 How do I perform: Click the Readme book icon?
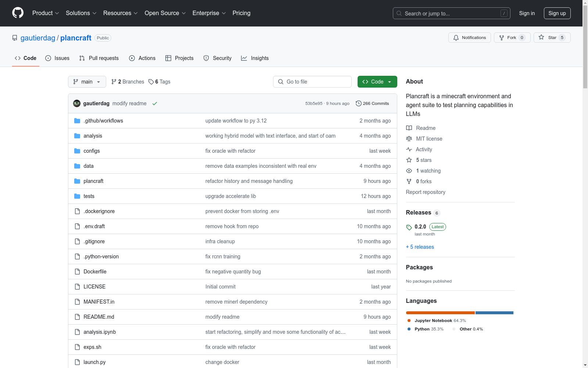click(409, 128)
